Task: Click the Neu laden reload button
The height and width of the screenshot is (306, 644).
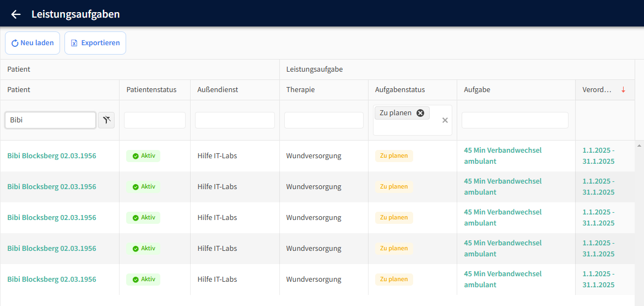Action: pos(33,43)
